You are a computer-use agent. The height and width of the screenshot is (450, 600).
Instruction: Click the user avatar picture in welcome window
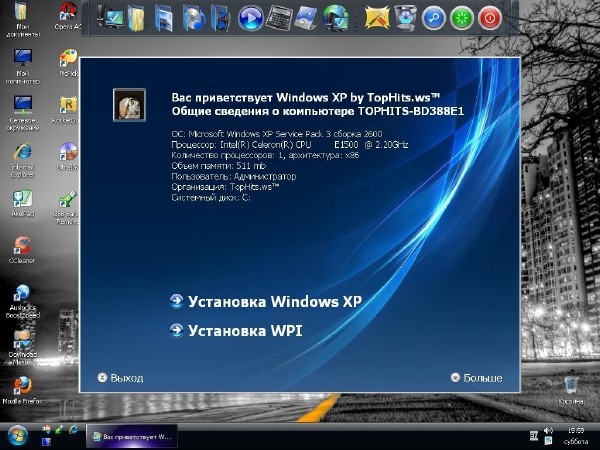pyautogui.click(x=129, y=105)
